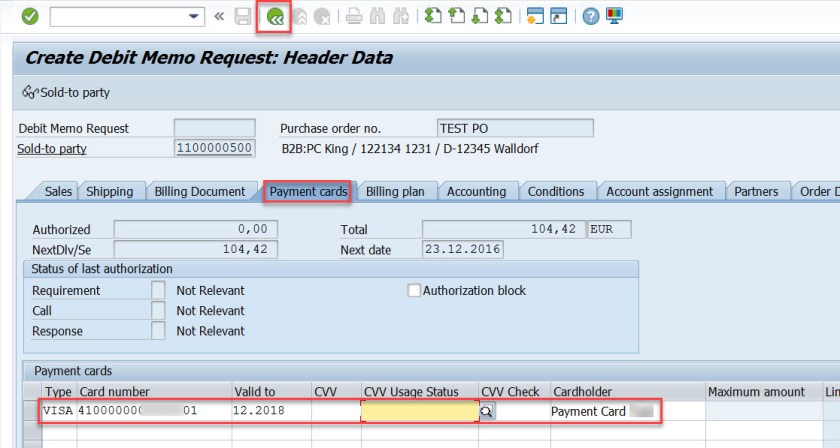Click the Exit icon in toolbar

(x=299, y=17)
